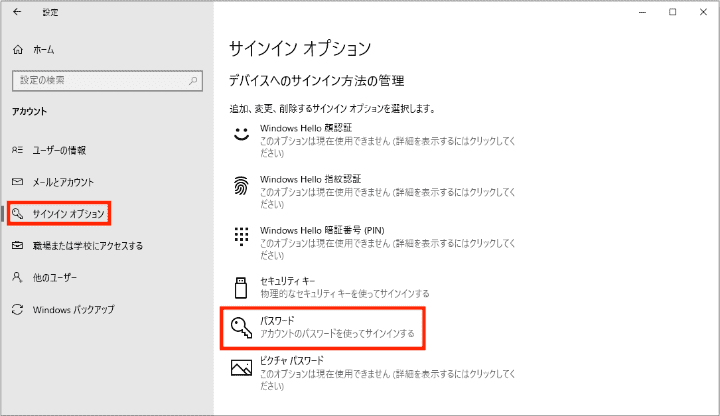The image size is (720, 416).
Task: Click the Windows バックアップ sync icon
Action: pos(17,309)
